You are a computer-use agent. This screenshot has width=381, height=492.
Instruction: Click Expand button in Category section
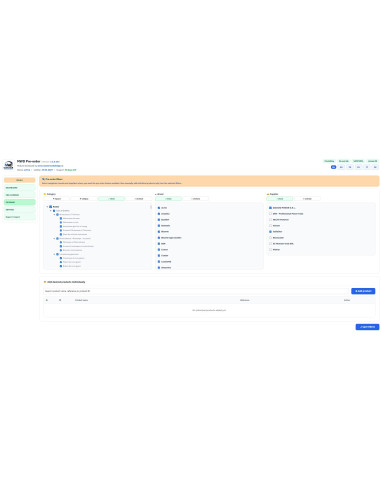coord(57,199)
